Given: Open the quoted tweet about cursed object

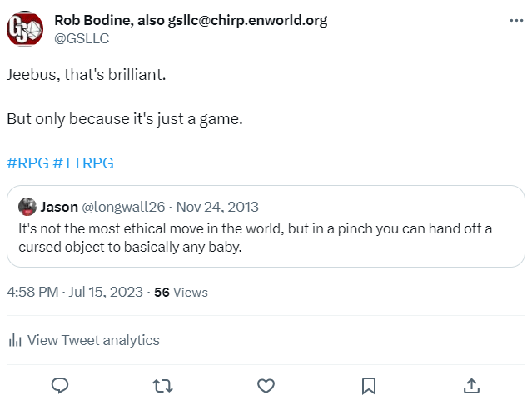Looking at the screenshot, I should [x=266, y=237].
